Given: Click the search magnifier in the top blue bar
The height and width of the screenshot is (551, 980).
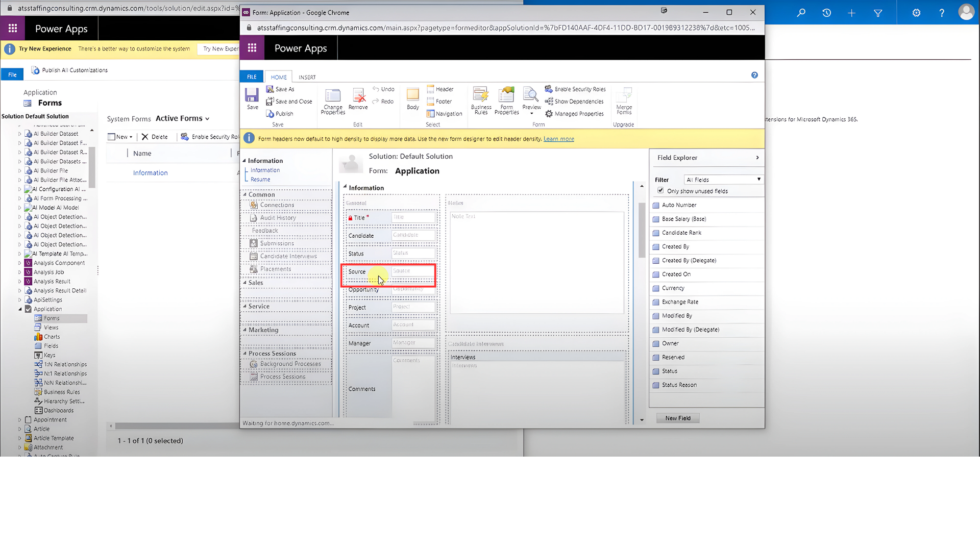Looking at the screenshot, I should [x=801, y=13].
